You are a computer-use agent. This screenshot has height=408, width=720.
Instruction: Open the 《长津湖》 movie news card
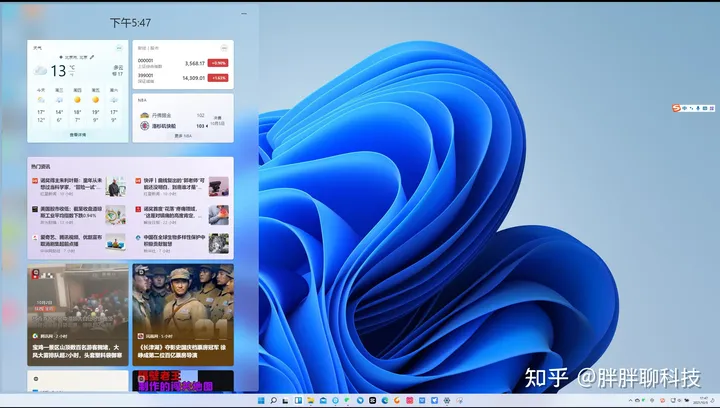coord(183,314)
